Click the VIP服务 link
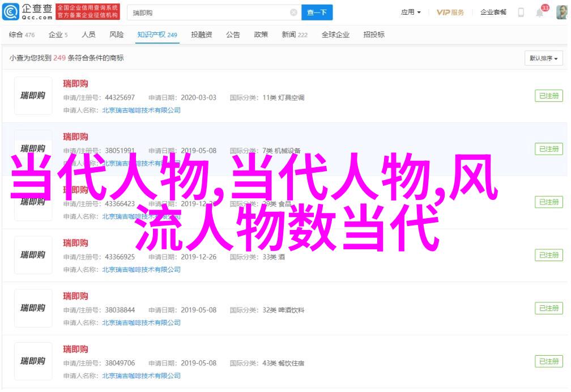 (x=450, y=12)
